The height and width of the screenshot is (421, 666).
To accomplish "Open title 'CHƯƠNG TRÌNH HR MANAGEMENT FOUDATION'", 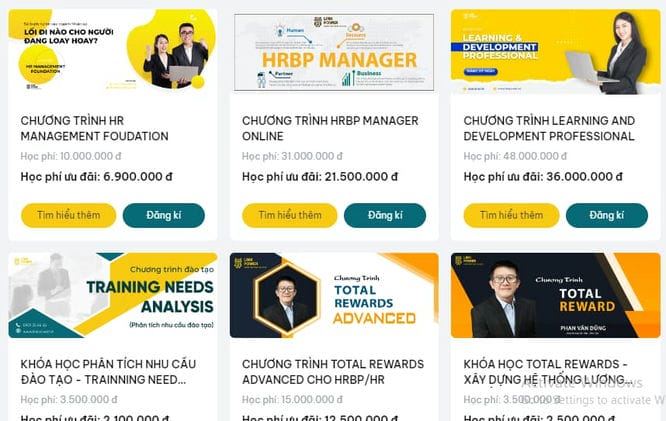I will 94,128.
